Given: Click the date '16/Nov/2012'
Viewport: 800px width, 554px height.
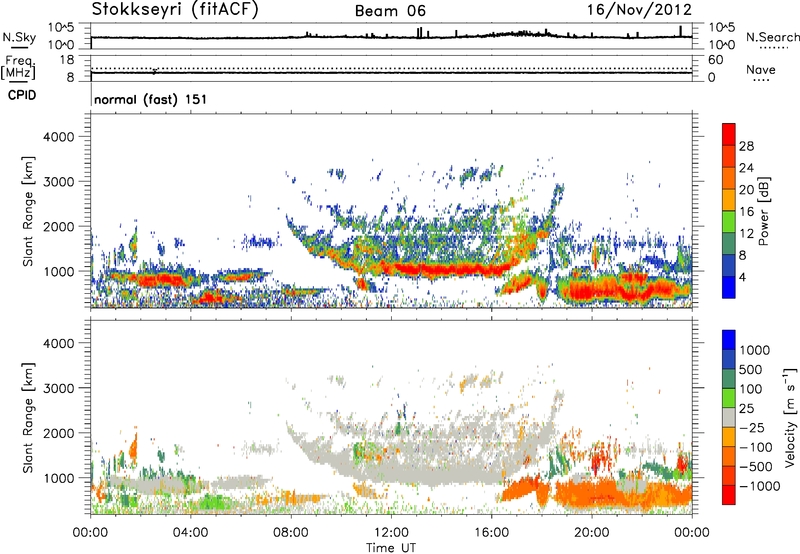Looking at the screenshot, I should click(639, 9).
